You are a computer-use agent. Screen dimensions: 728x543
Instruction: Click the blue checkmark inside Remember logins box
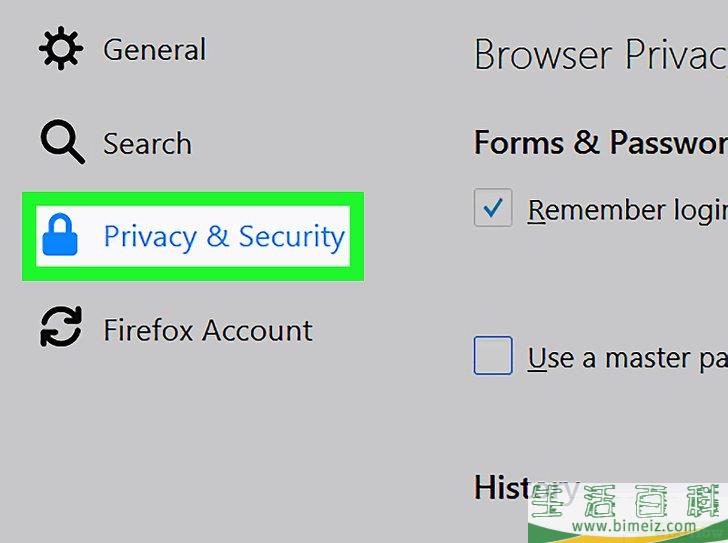click(x=493, y=207)
